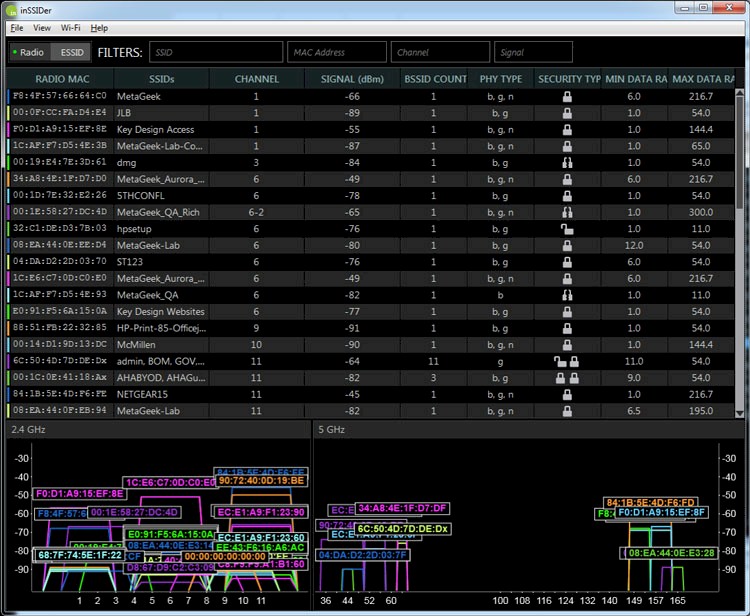Click lock icon in ST123 row
The height and width of the screenshot is (616, 750).
pyautogui.click(x=567, y=262)
